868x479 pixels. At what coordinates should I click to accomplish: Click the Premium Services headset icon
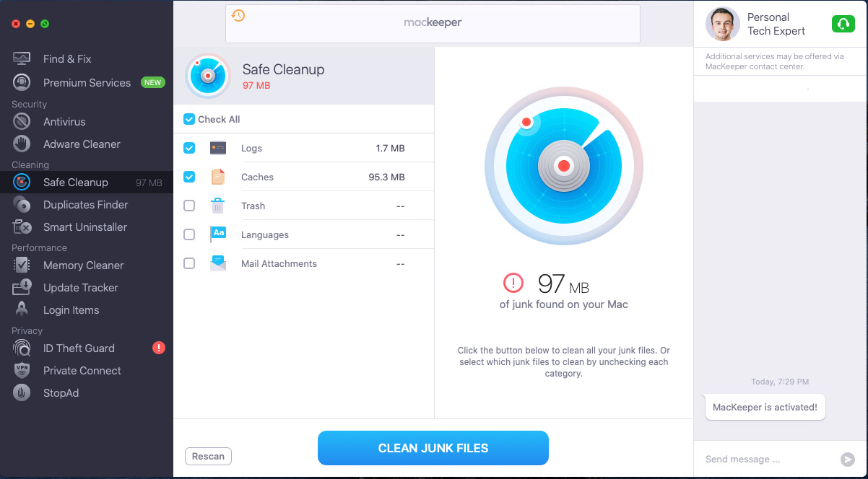pos(22,83)
